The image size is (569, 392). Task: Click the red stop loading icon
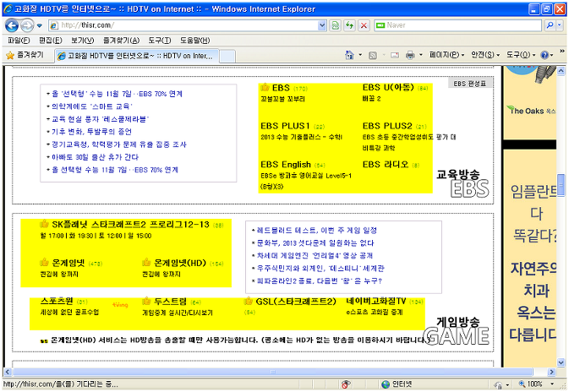(364, 25)
